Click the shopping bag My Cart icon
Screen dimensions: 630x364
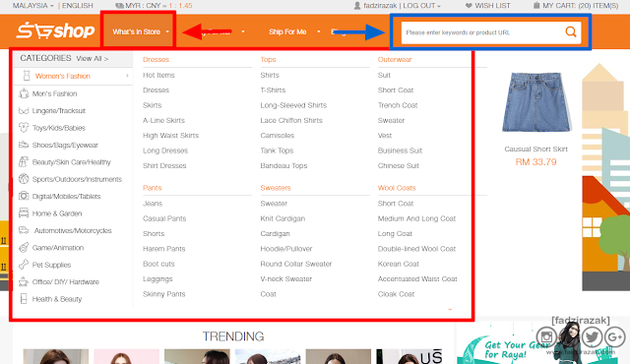pyautogui.click(x=536, y=6)
